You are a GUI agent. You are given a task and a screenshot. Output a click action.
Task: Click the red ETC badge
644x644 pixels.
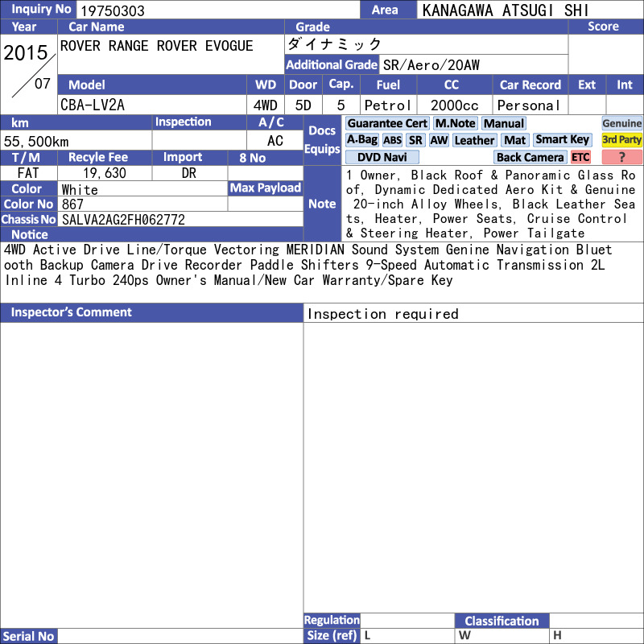coord(580,157)
